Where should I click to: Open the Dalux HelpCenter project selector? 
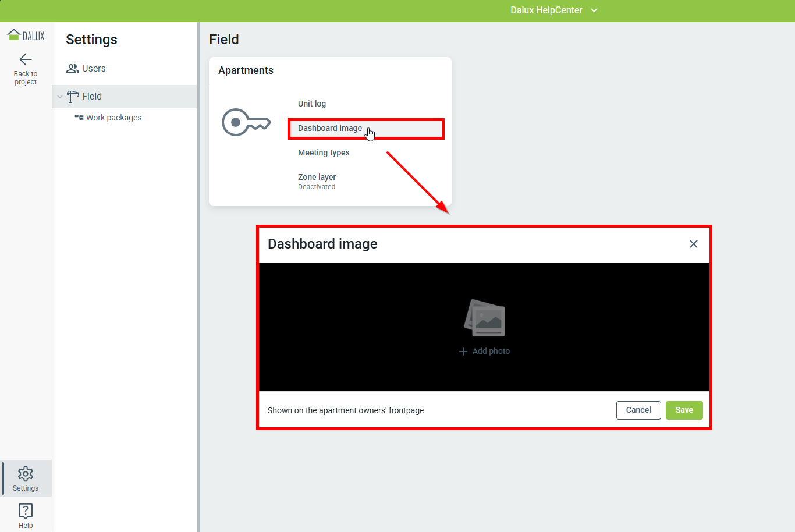(546, 10)
